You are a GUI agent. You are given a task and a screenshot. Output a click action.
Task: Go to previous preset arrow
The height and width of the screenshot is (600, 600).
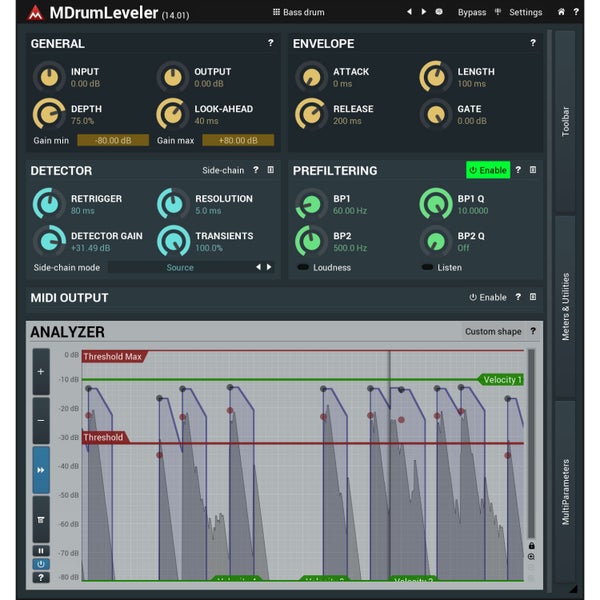pos(409,12)
